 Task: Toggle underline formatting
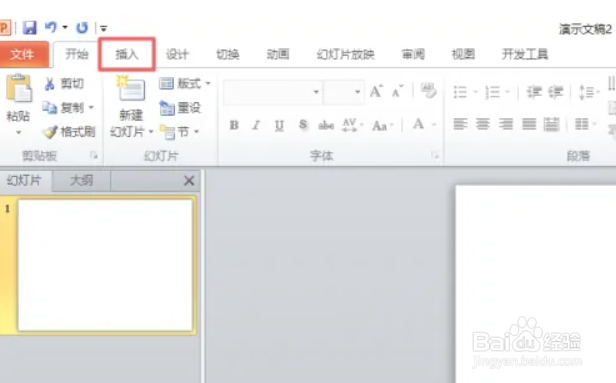tap(279, 125)
